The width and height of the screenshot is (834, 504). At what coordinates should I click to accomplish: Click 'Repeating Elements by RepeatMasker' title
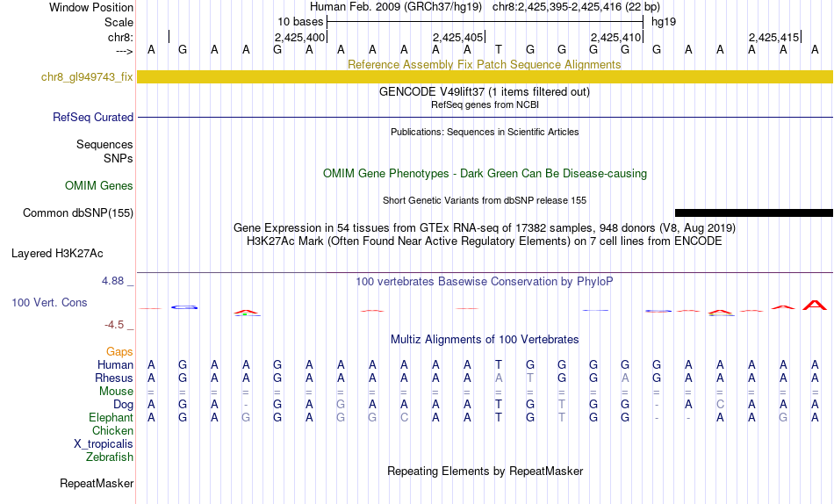click(x=485, y=471)
